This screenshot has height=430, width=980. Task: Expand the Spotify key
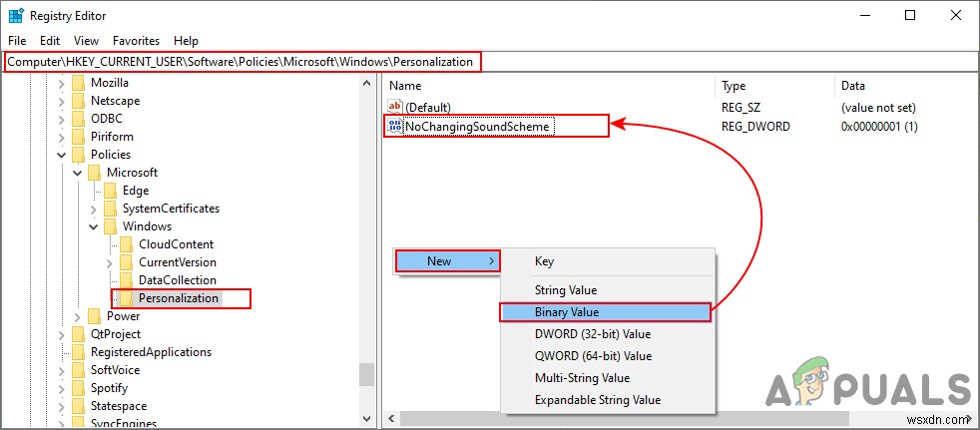coord(61,388)
